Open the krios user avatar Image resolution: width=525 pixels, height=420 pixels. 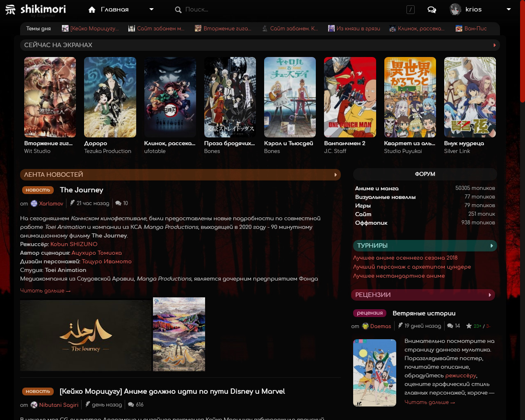(455, 9)
